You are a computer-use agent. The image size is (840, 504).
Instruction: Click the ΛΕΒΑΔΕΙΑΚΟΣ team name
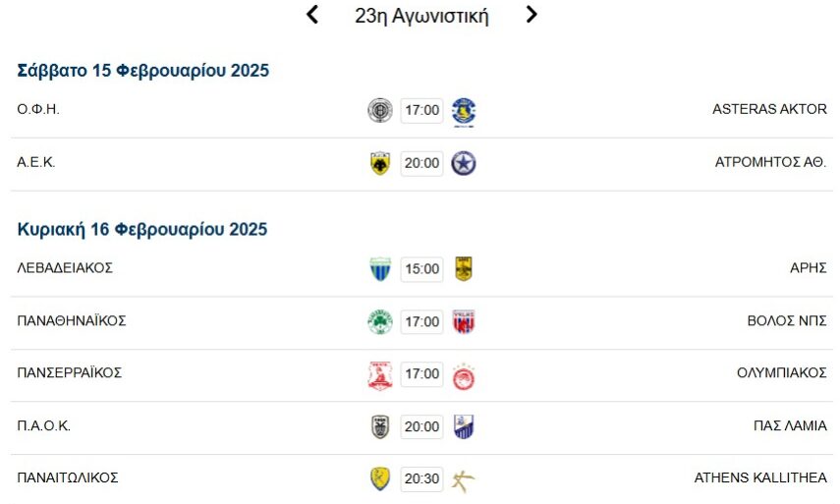tap(65, 267)
